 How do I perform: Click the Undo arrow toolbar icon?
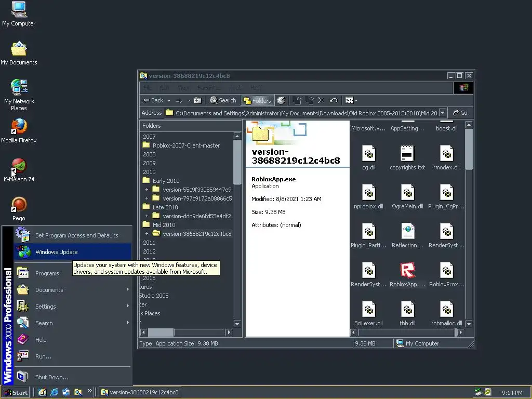pos(334,100)
